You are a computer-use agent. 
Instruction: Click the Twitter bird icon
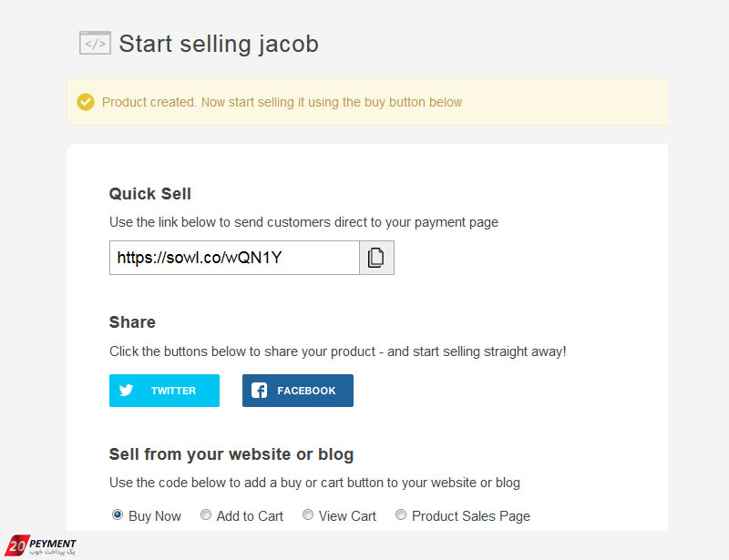point(126,390)
